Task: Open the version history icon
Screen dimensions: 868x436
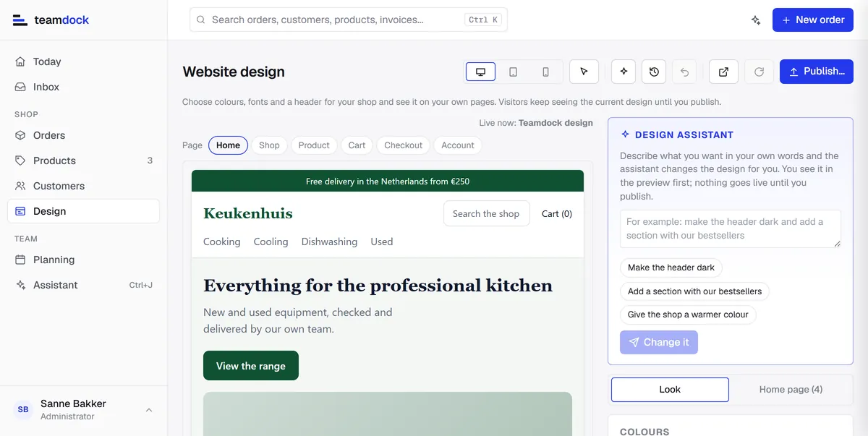Action: point(654,72)
